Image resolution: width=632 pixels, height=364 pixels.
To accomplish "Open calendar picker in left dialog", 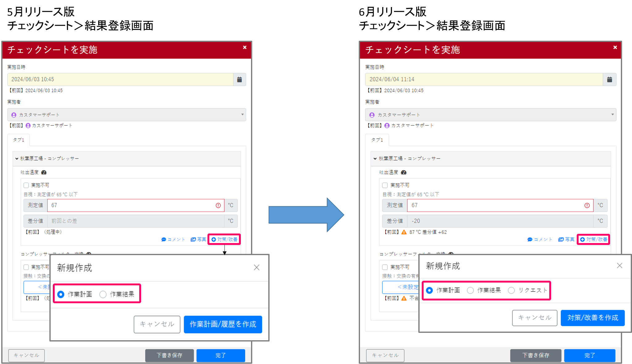I will coord(239,80).
